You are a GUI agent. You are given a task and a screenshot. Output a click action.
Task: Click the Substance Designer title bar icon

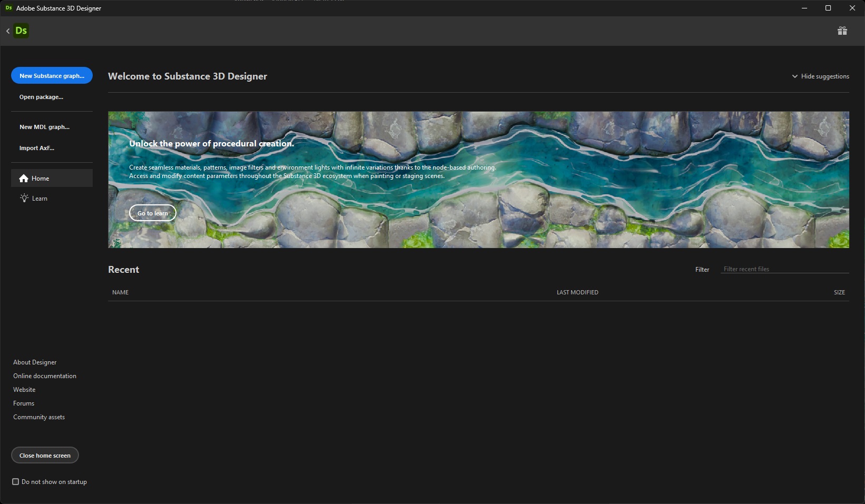(x=8, y=8)
